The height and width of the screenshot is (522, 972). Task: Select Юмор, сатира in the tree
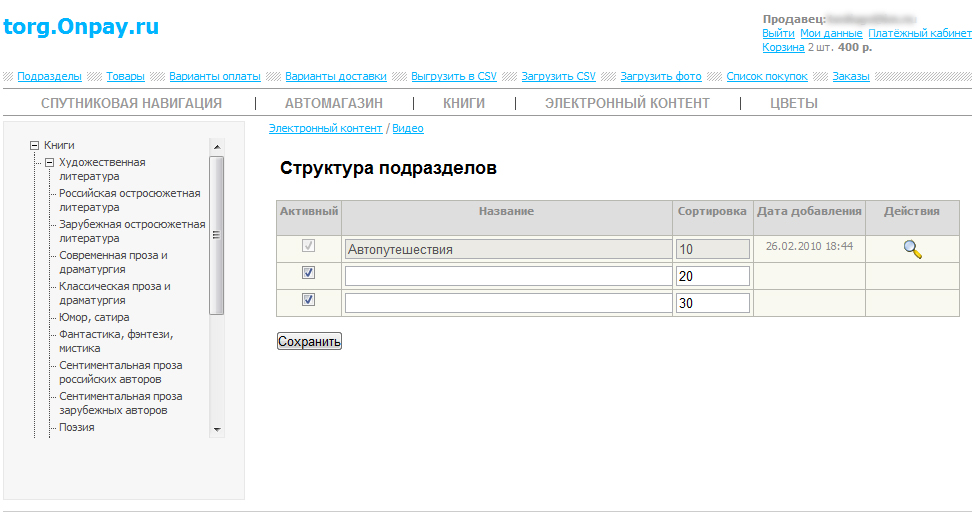[94, 317]
